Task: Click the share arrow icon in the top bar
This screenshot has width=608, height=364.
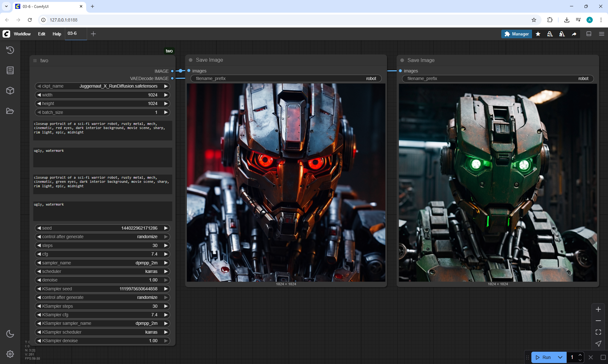Action: (574, 34)
